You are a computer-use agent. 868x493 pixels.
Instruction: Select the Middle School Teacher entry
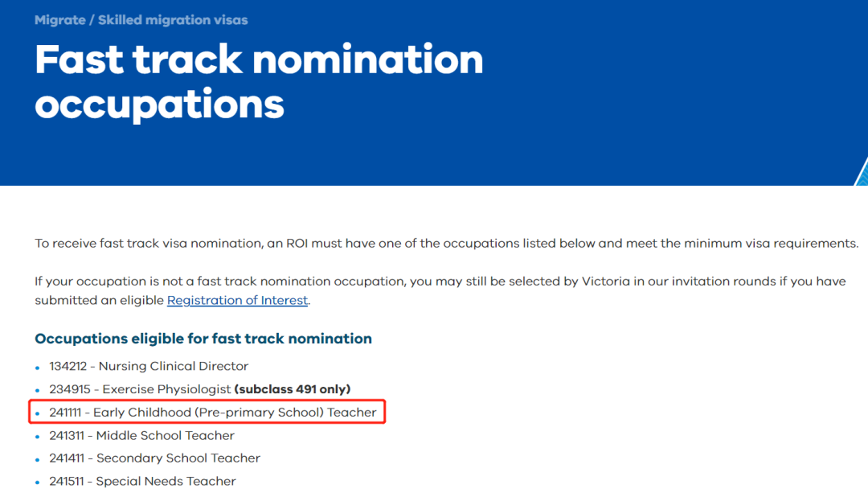[x=141, y=435]
